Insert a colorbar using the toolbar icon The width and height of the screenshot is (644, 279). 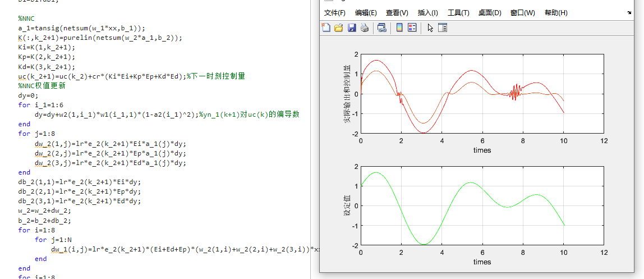[399, 28]
